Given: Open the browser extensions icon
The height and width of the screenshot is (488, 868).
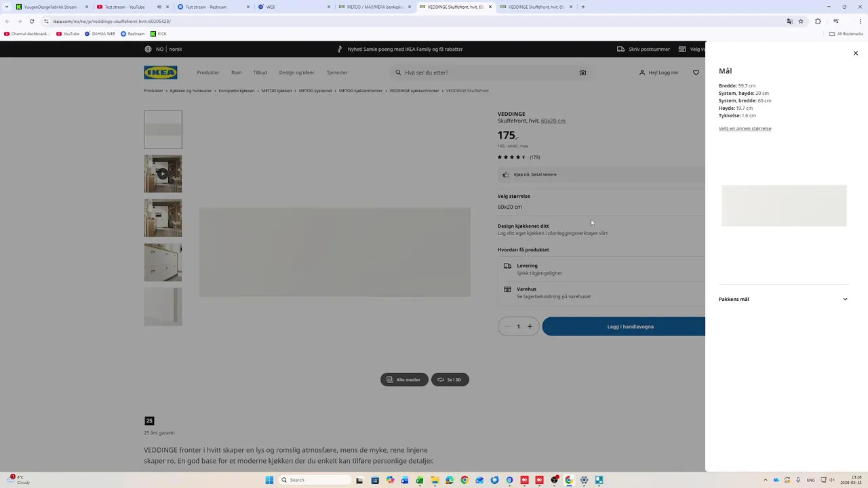Looking at the screenshot, I should pos(818,21).
